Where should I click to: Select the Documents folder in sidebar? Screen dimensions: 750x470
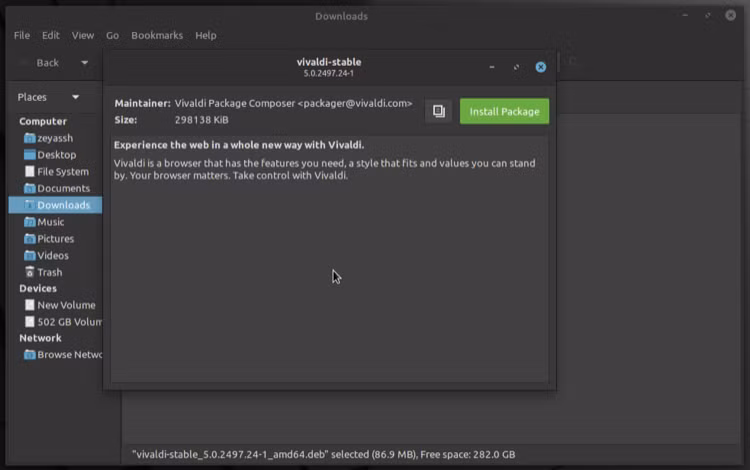coord(63,188)
